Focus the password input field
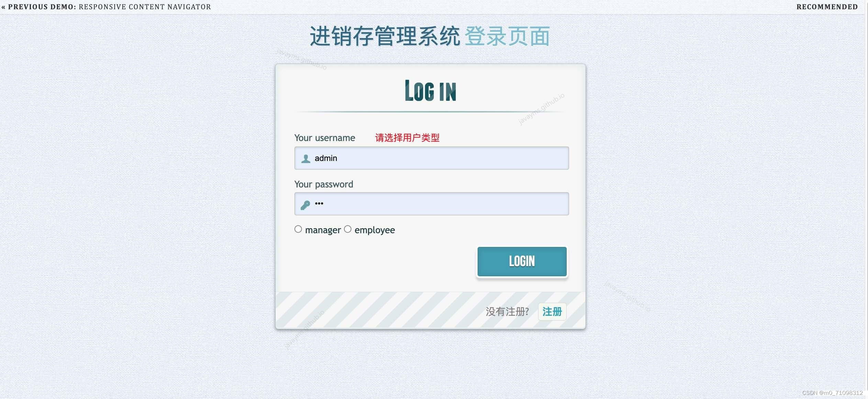Screen dimensions: 868x399 (432, 204)
